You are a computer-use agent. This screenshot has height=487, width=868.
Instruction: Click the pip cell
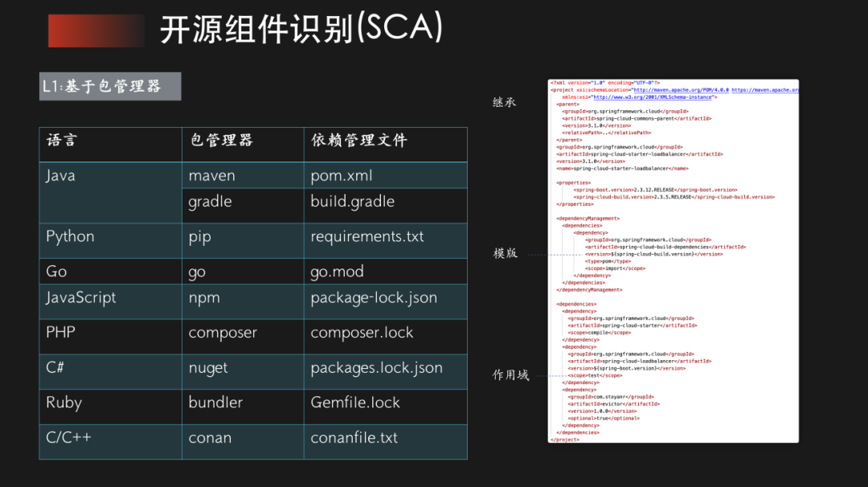(x=243, y=241)
